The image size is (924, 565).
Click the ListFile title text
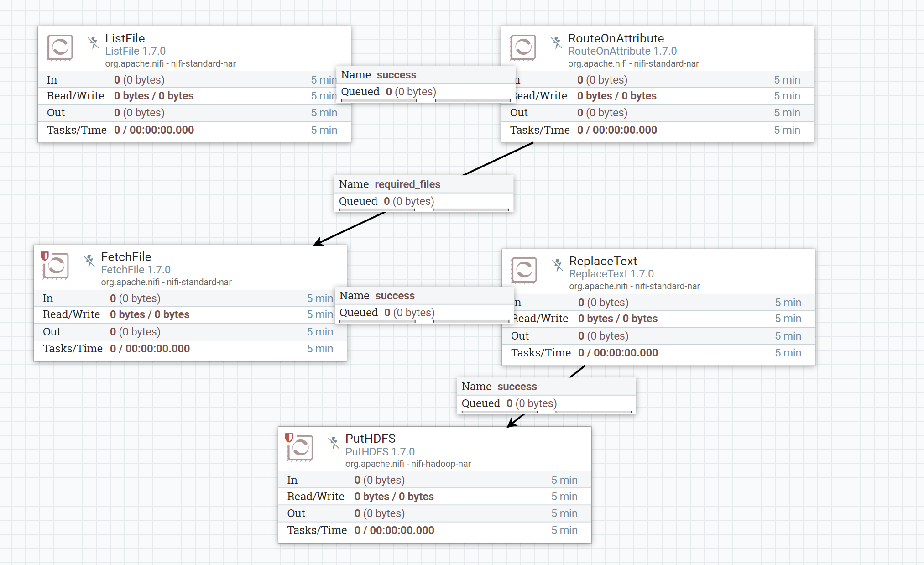(x=125, y=38)
